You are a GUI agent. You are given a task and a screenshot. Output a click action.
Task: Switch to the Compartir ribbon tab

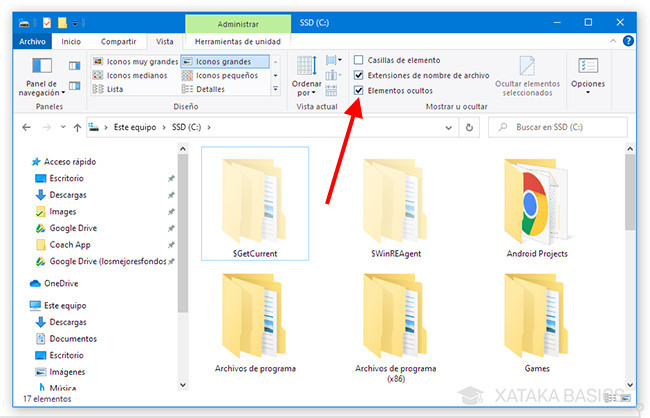point(118,42)
